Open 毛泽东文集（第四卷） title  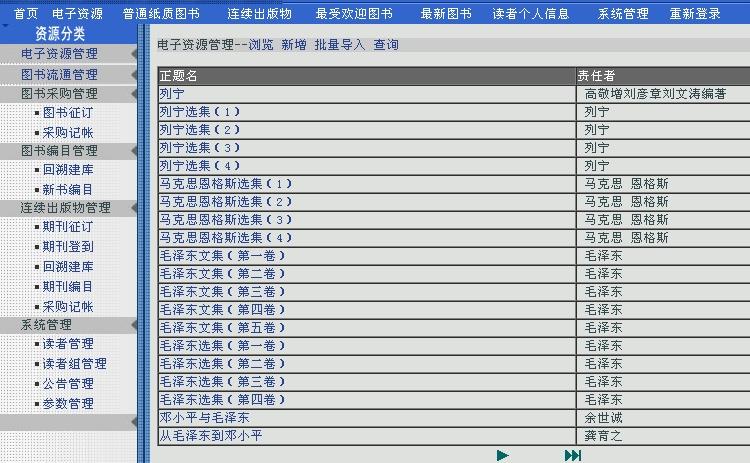click(x=222, y=310)
